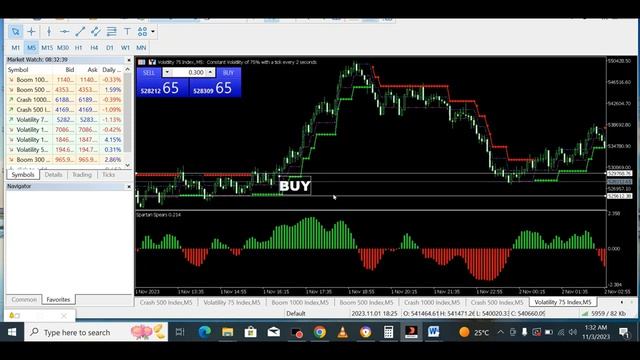This screenshot has width=640, height=360.
Task: Switch Navigator to Common tab
Action: [24, 300]
